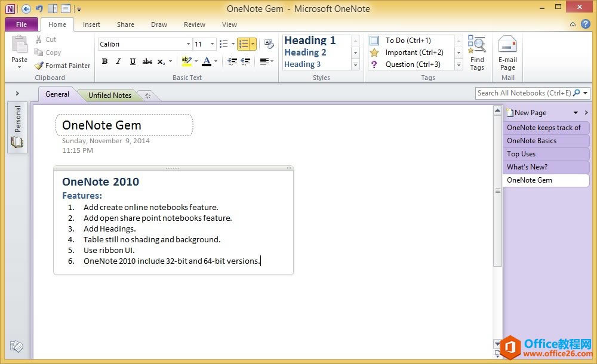Viewport: 597px width, 364px height.
Task: Click the Paste clipboard icon
Action: click(x=19, y=45)
